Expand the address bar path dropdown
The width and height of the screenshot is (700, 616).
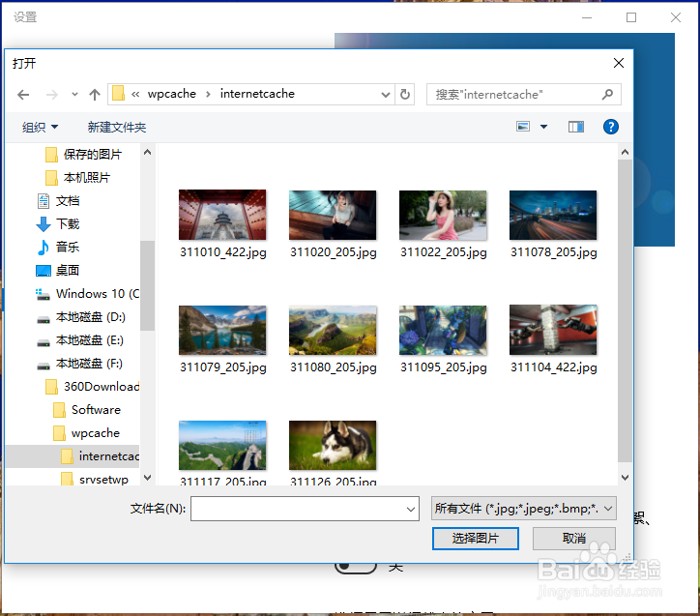click(x=386, y=94)
